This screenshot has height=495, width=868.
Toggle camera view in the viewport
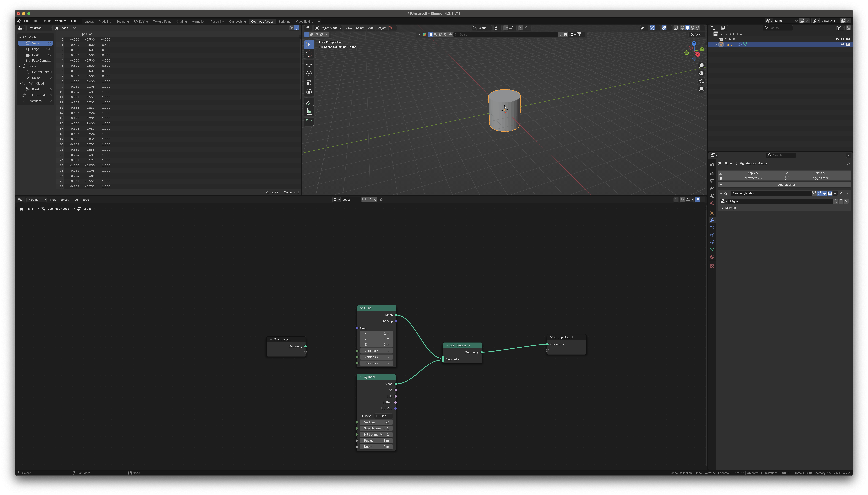pos(701,81)
